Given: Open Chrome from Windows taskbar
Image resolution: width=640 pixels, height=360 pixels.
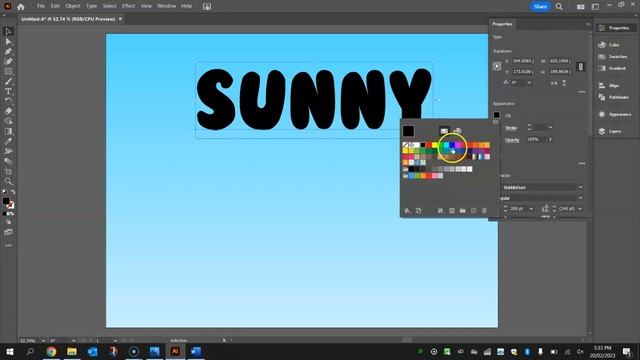Looking at the screenshot, I should pyautogui.click(x=51, y=351).
